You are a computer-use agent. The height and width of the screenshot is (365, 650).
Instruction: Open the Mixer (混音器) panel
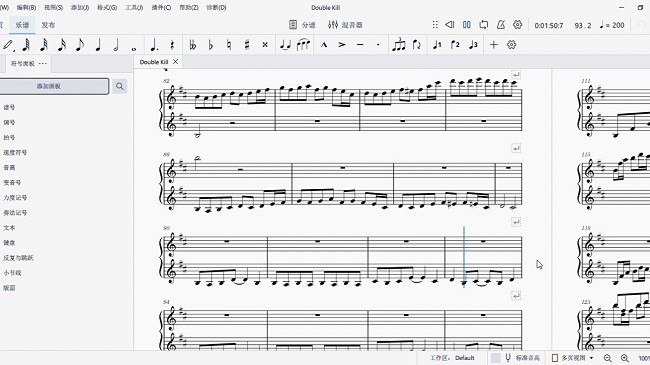coord(345,25)
